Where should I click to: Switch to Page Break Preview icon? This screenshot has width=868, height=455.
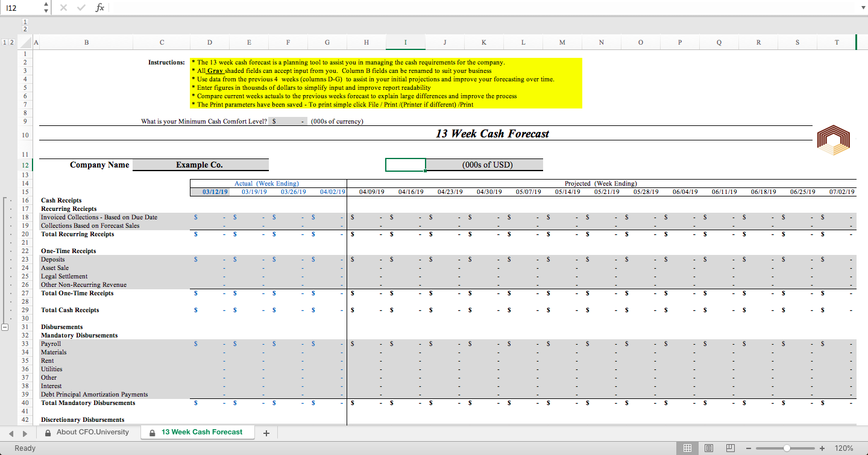click(x=731, y=448)
